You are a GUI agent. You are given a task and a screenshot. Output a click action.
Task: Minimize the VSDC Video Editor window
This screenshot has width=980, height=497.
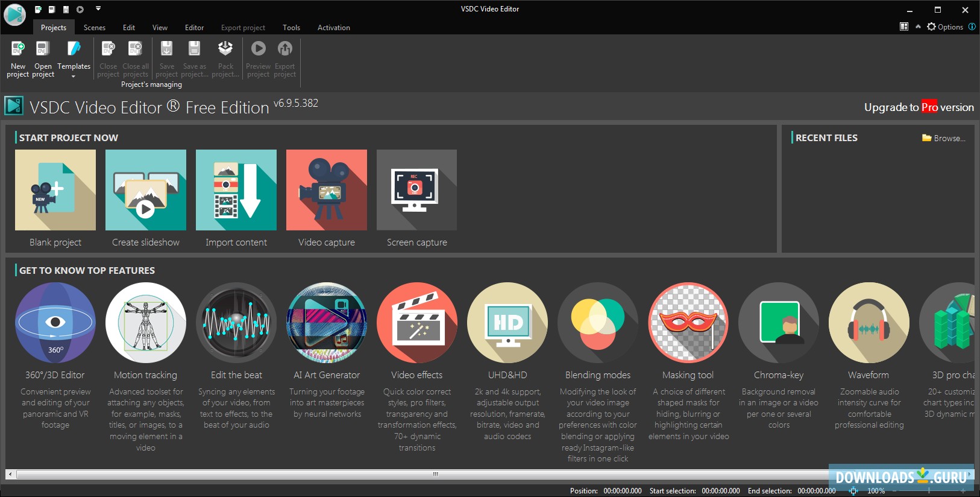910,10
